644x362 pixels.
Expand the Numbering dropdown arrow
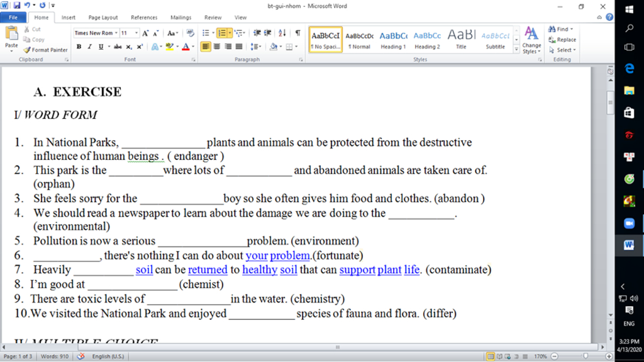(230, 33)
